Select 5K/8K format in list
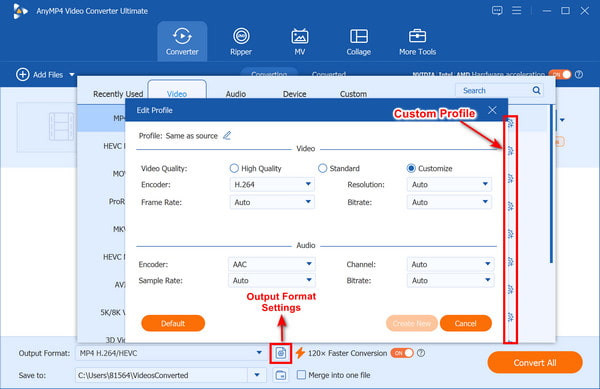600x389 pixels. [x=101, y=313]
